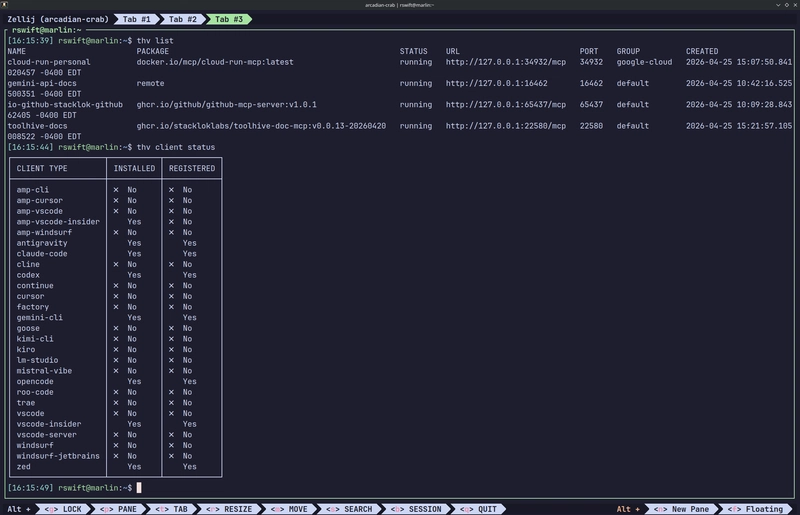Screen dimensions: 800x515
Task: Click the TAB mode status item
Action: [171, 509]
